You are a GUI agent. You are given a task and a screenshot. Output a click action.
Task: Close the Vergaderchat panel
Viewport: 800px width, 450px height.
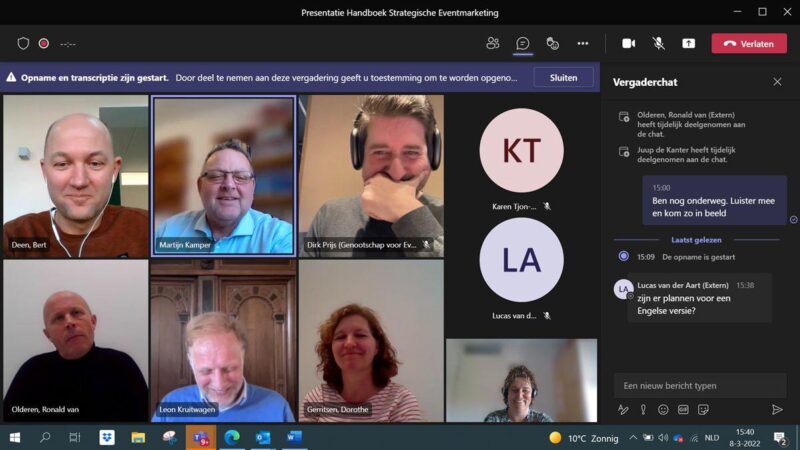coord(777,82)
